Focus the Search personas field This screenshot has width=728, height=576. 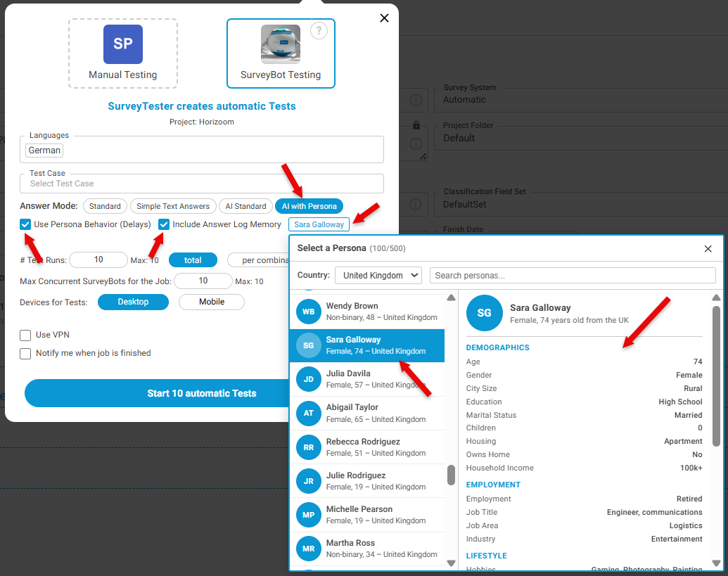click(573, 275)
